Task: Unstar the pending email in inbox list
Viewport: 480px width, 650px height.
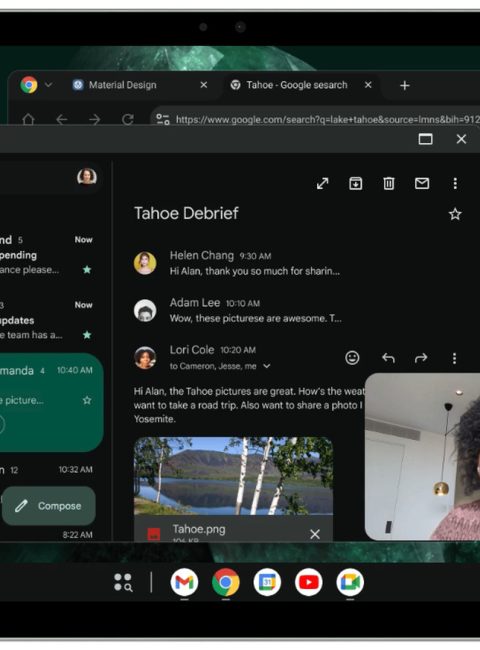Action: pyautogui.click(x=87, y=270)
